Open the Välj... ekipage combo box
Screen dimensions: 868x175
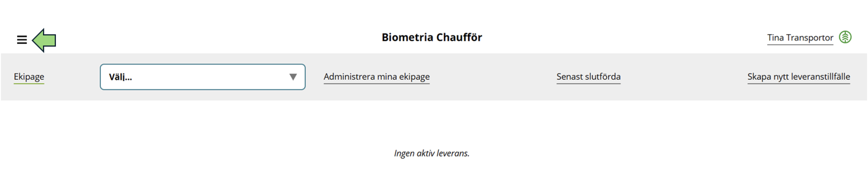point(202,77)
